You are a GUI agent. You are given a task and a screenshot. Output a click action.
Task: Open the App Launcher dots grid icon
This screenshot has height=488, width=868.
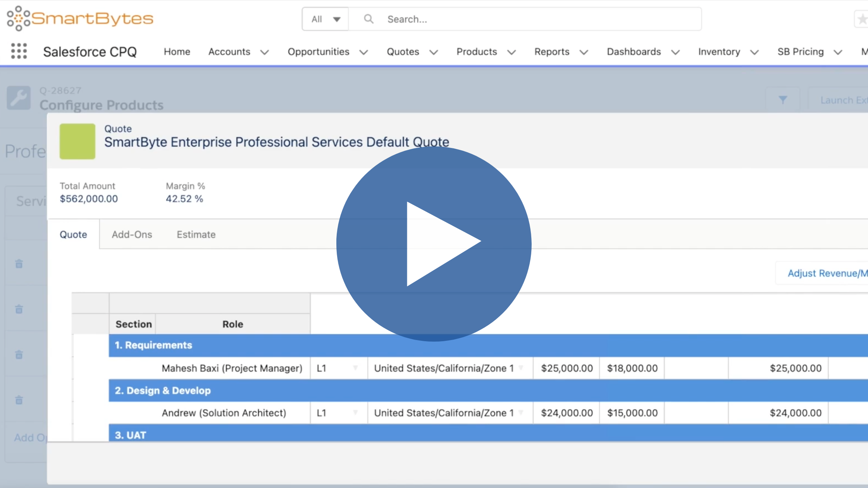pyautogui.click(x=19, y=51)
